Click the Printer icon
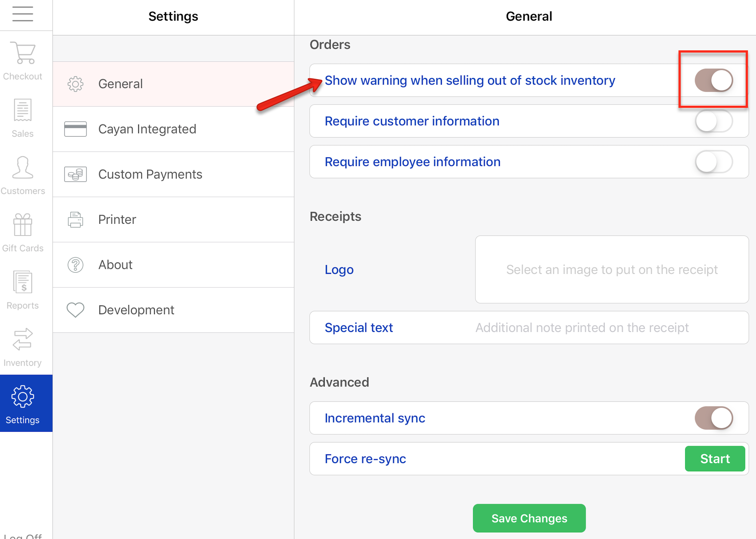Image resolution: width=756 pixels, height=539 pixels. click(75, 220)
